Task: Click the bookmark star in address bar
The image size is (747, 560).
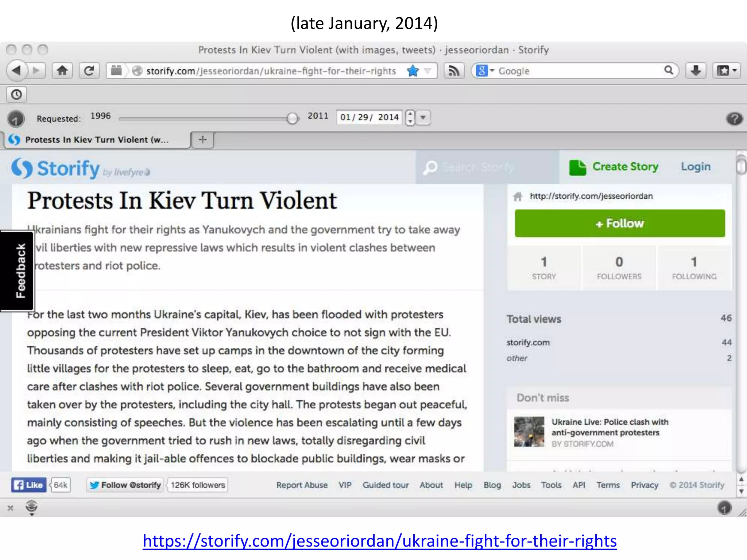Action: point(413,71)
